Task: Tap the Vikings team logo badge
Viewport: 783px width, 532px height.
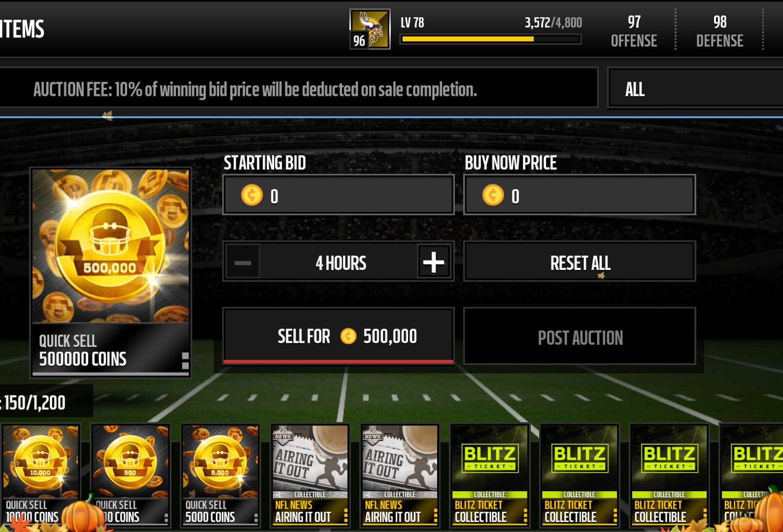Action: [x=370, y=29]
